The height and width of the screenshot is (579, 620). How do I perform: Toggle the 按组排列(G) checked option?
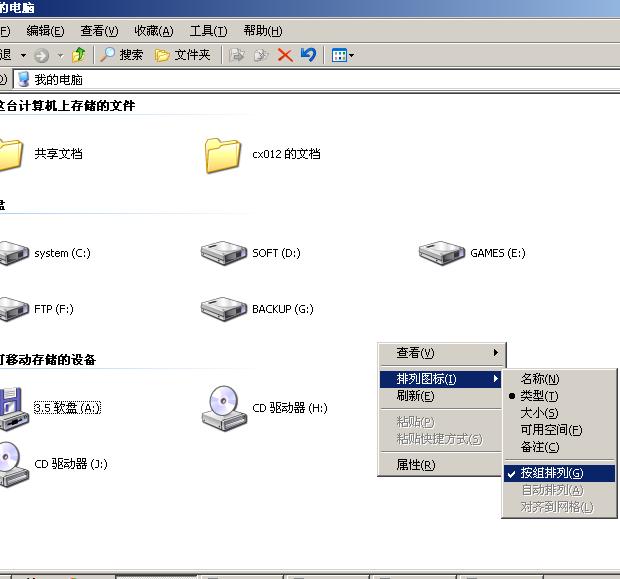point(559,473)
